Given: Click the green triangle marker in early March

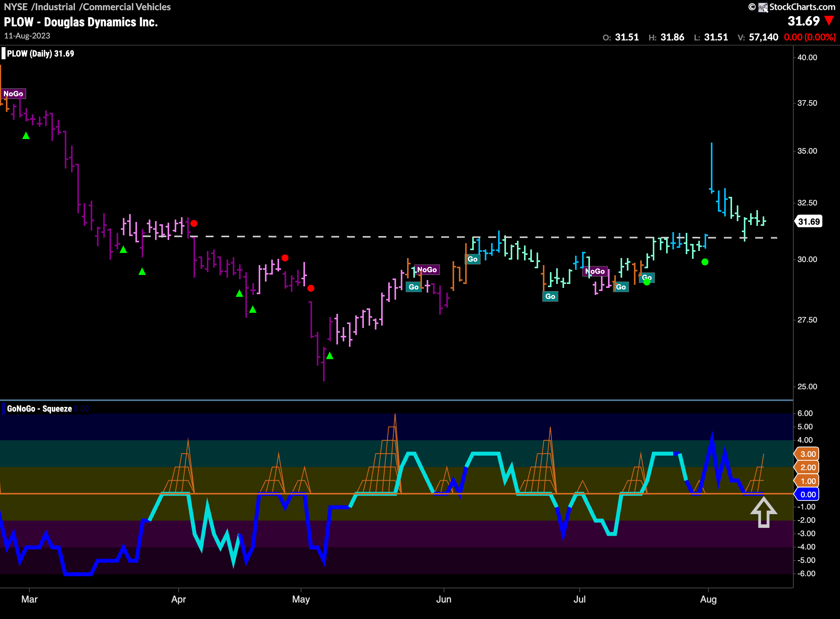Looking at the screenshot, I should pos(26,136).
